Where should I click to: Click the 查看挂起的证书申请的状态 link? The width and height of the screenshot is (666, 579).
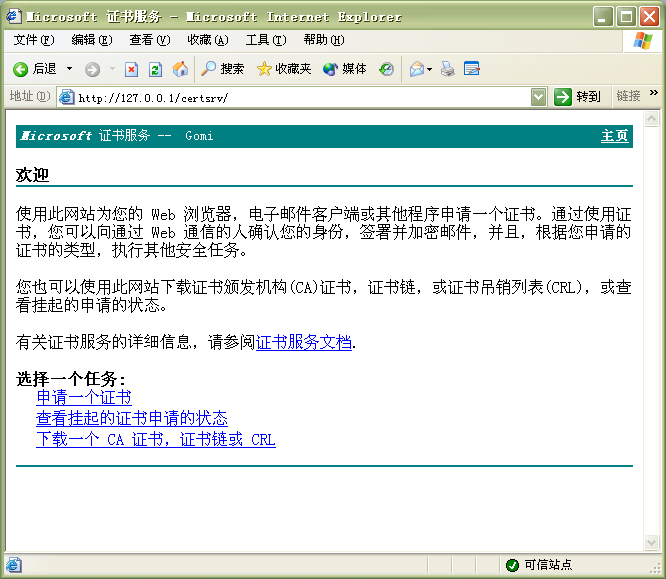pos(132,418)
